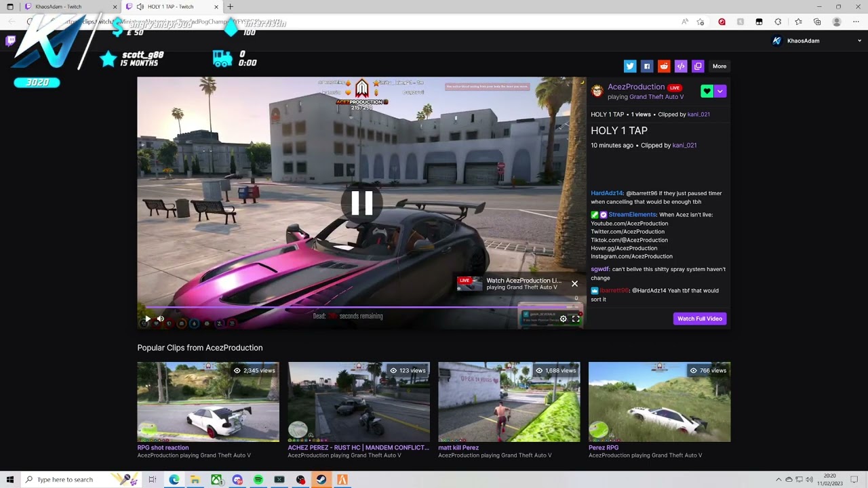The width and height of the screenshot is (868, 488).
Task: Open Edge Settings and more menu
Action: click(x=856, y=22)
